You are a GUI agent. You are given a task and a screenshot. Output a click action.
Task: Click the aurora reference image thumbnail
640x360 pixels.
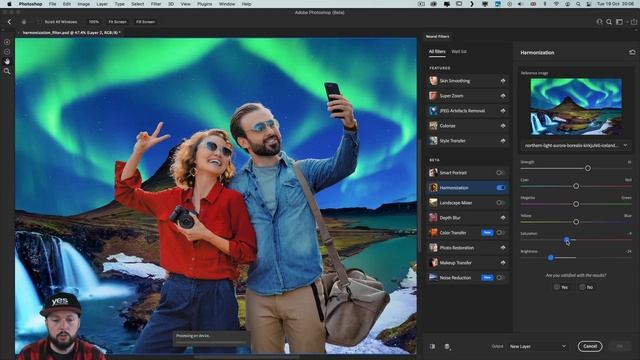[x=576, y=107]
